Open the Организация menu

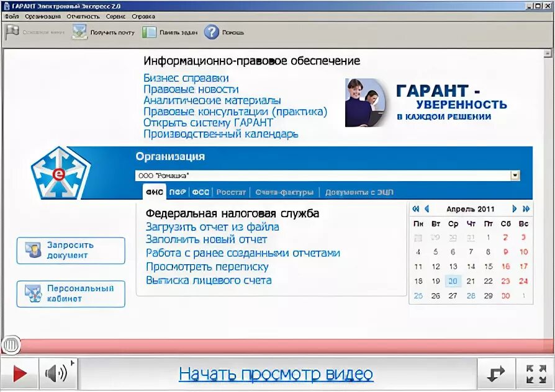(x=42, y=16)
